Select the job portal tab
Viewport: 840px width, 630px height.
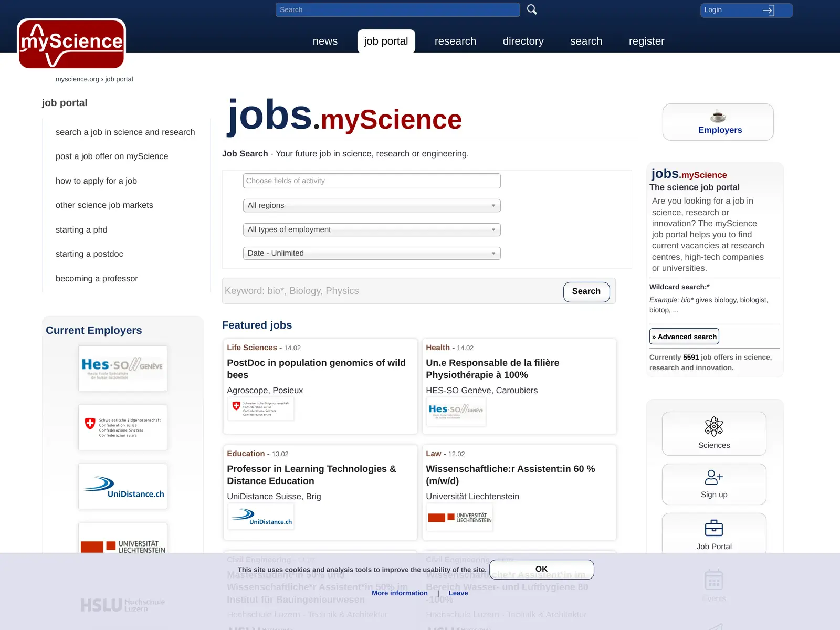pyautogui.click(x=386, y=41)
